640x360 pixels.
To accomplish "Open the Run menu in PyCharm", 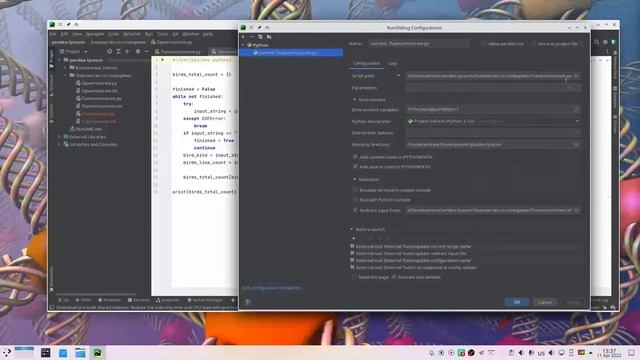I will coord(149,34).
